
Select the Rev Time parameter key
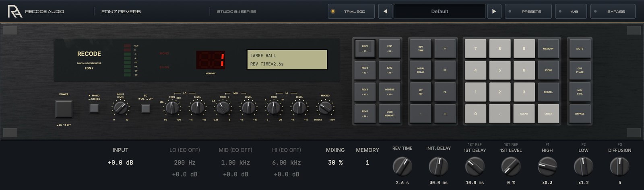(421, 49)
